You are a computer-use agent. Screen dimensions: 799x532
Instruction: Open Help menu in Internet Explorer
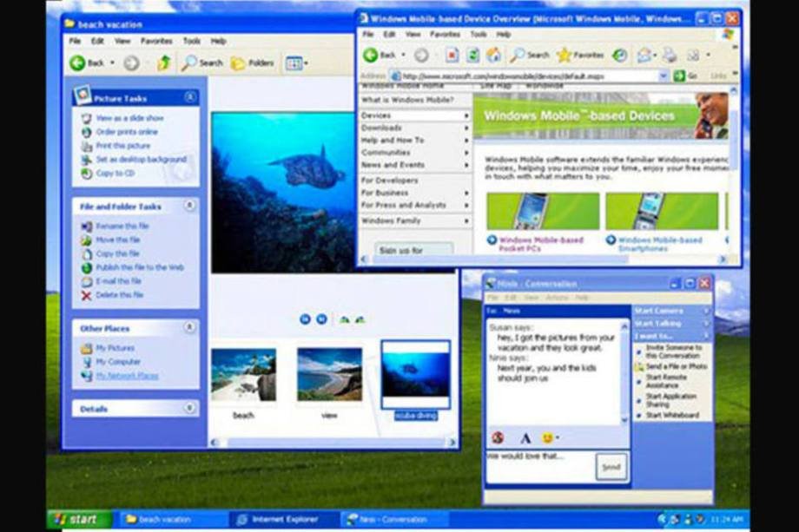[x=504, y=34]
